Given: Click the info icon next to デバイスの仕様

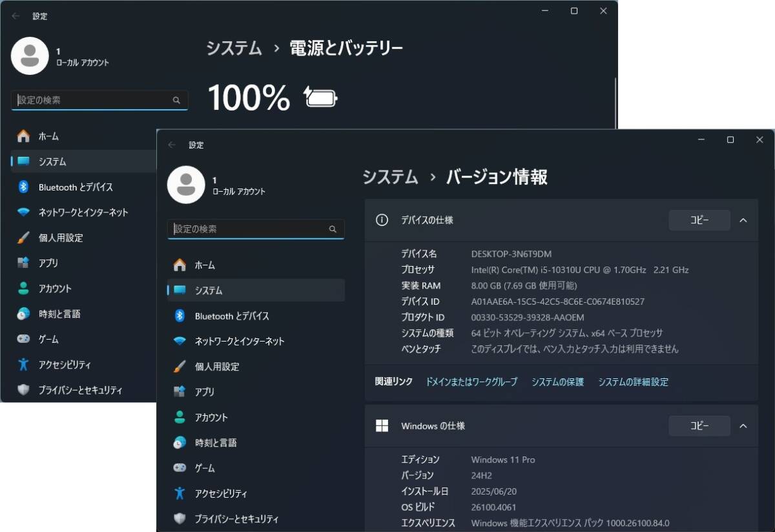Looking at the screenshot, I should (x=382, y=220).
